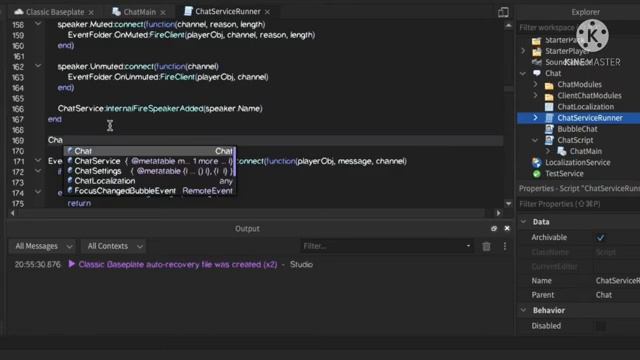Click the horizontal scroll right arrow
640x360 pixels.
[x=498, y=213]
